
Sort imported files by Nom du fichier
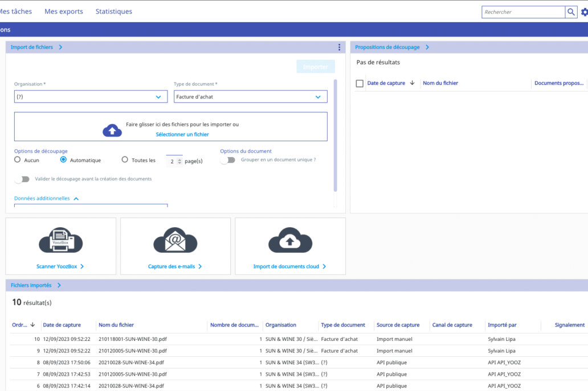[116, 325]
